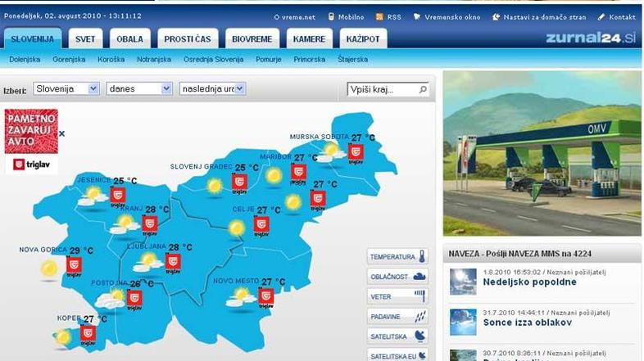Click the Mobilno phone icon
644x361 pixels.
[x=331, y=17]
